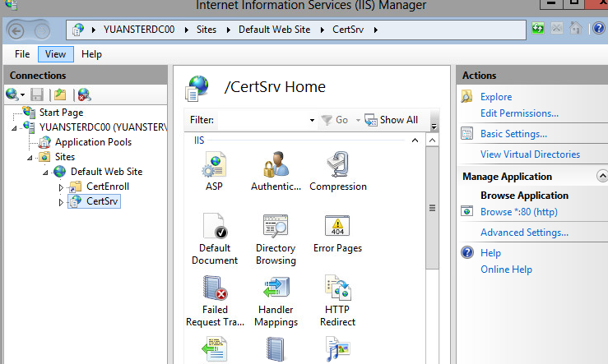Image resolution: width=608 pixels, height=364 pixels.
Task: Click Default Web Site breadcrumb segment
Action: point(274,30)
